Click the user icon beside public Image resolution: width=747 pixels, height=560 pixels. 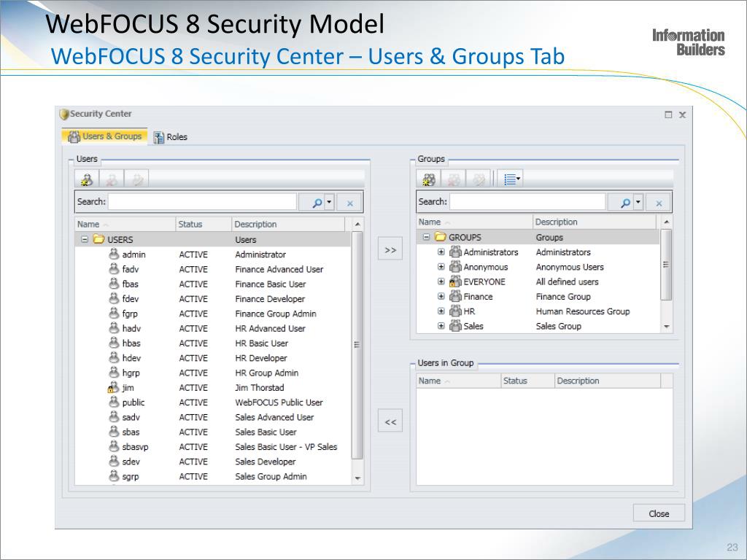[114, 402]
